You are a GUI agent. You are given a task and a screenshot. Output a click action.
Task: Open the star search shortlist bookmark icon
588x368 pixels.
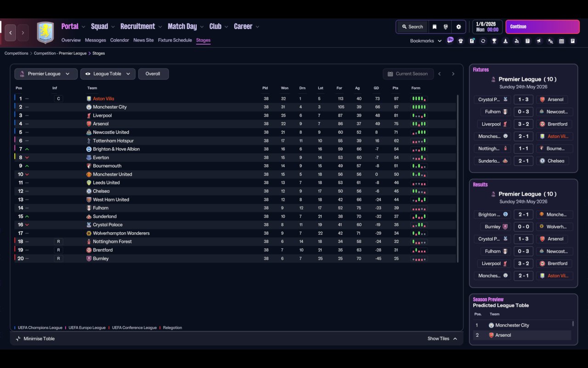550,41
